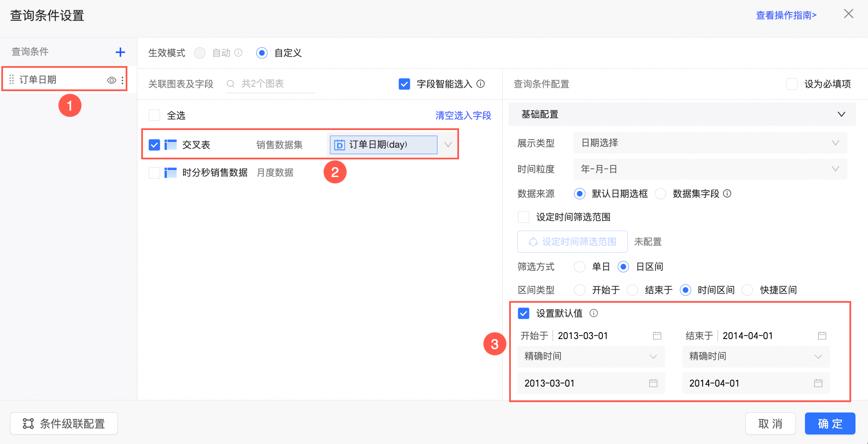Select 开始于 interval type
868x444 pixels.
(580, 290)
